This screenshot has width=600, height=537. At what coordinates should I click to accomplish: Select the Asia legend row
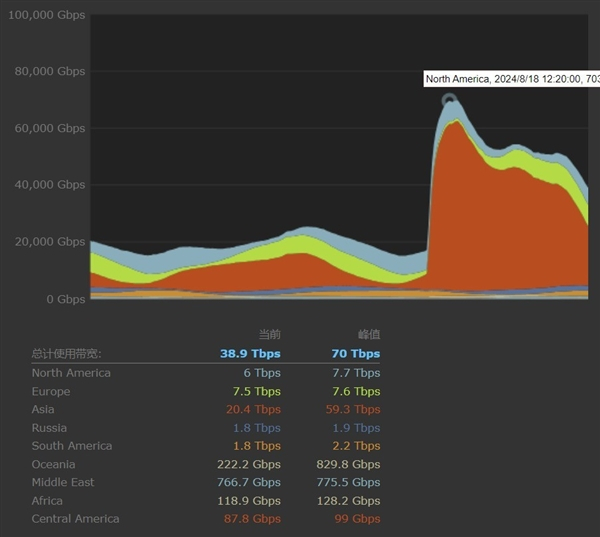pyautogui.click(x=206, y=410)
